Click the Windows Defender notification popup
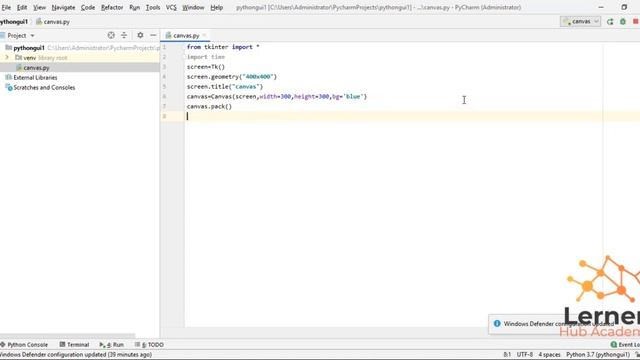 pos(564,324)
